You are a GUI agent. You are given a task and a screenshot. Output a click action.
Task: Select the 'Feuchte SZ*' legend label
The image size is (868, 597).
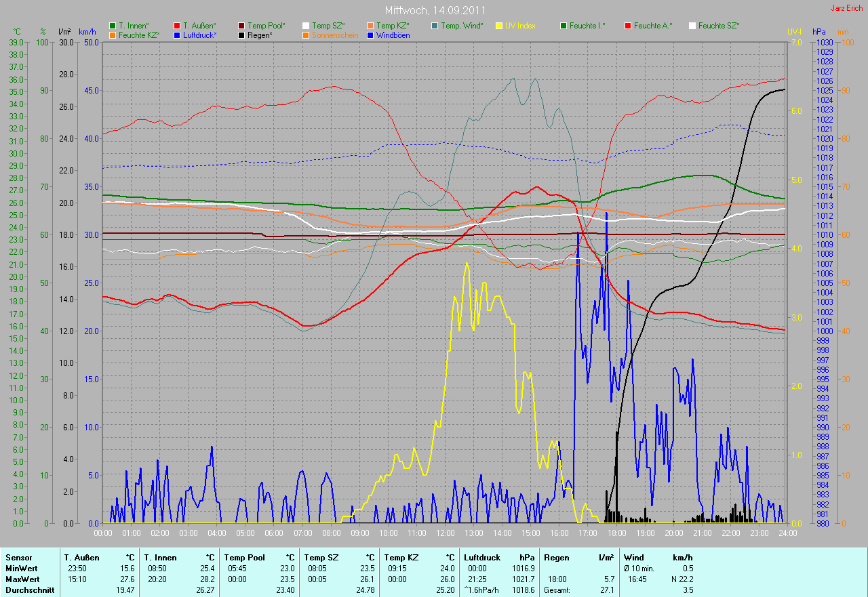(x=718, y=26)
